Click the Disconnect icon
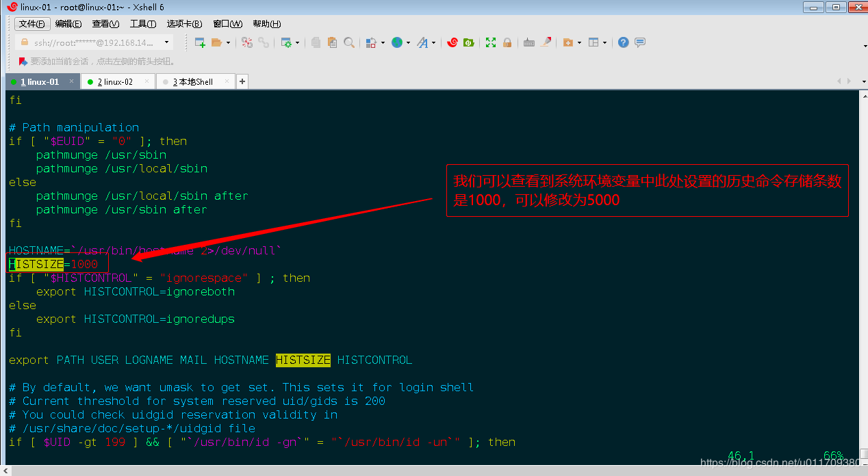The width and height of the screenshot is (868, 476). tap(247, 42)
